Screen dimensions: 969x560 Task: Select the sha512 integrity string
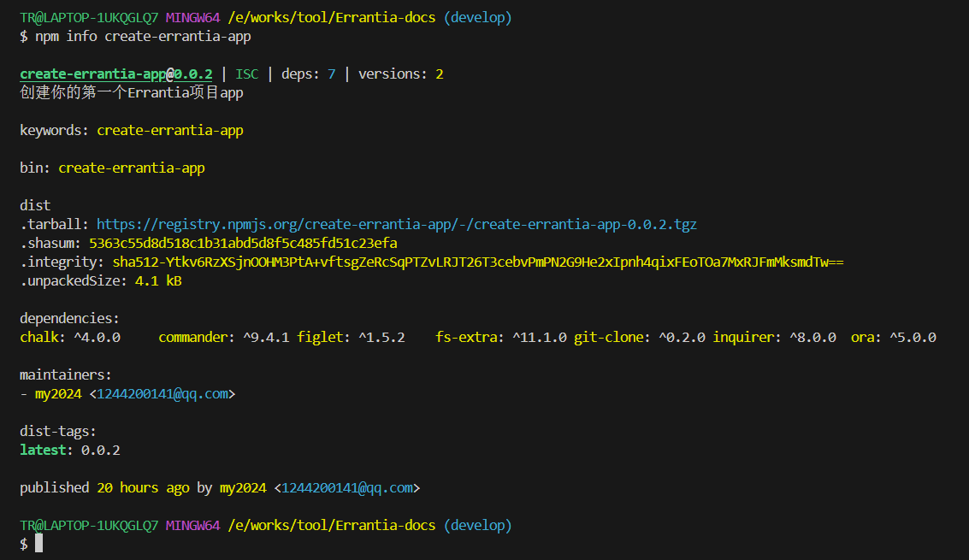[x=478, y=262]
